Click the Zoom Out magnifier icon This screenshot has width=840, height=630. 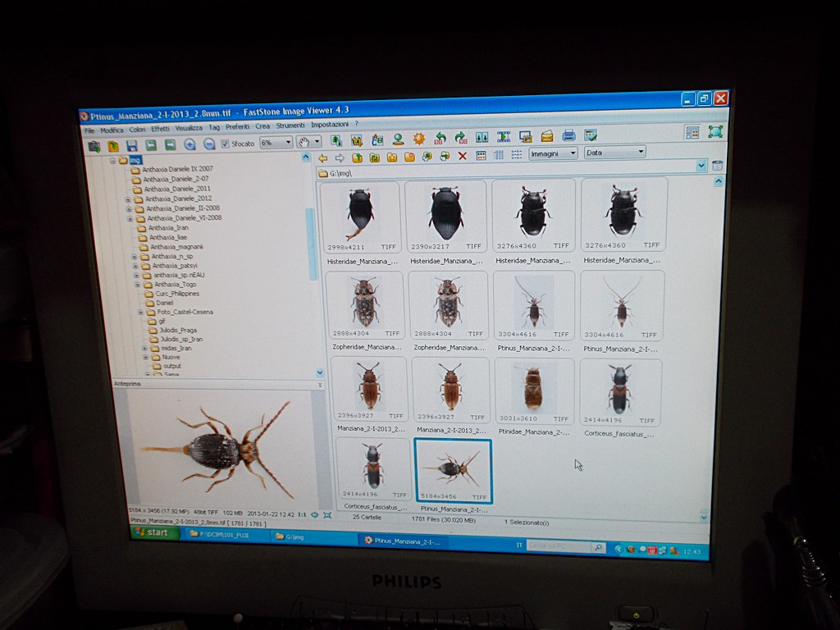209,144
